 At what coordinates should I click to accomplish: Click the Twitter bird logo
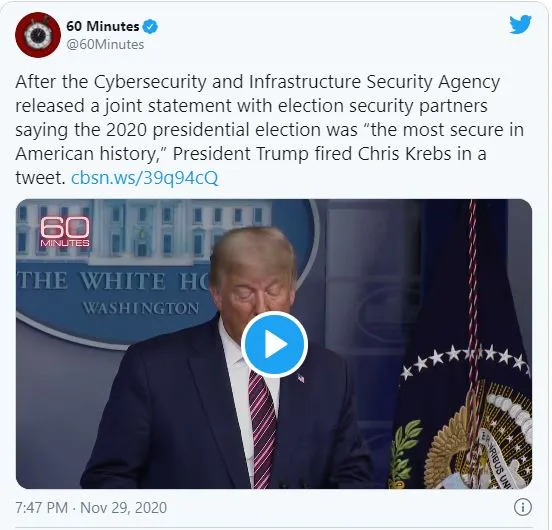click(x=520, y=24)
